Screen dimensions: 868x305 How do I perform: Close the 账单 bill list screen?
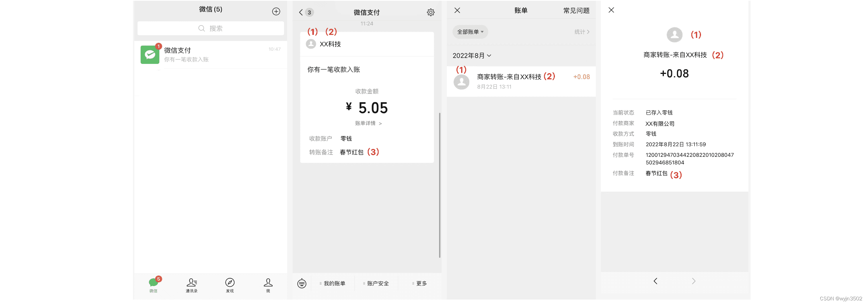[x=457, y=10]
